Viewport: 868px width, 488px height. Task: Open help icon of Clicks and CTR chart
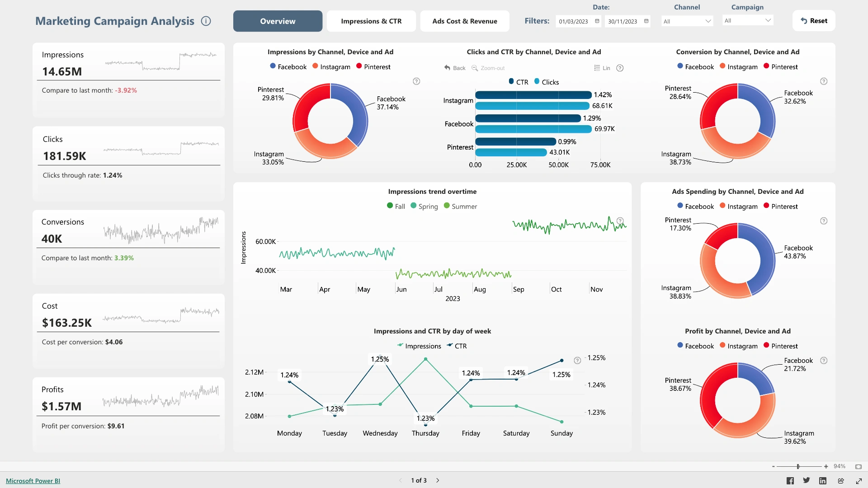tap(620, 68)
